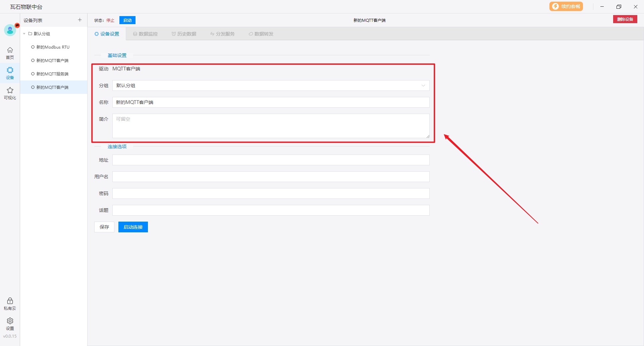The width and height of the screenshot is (644, 346).
Task: Click the user avatar icon
Action: click(10, 31)
